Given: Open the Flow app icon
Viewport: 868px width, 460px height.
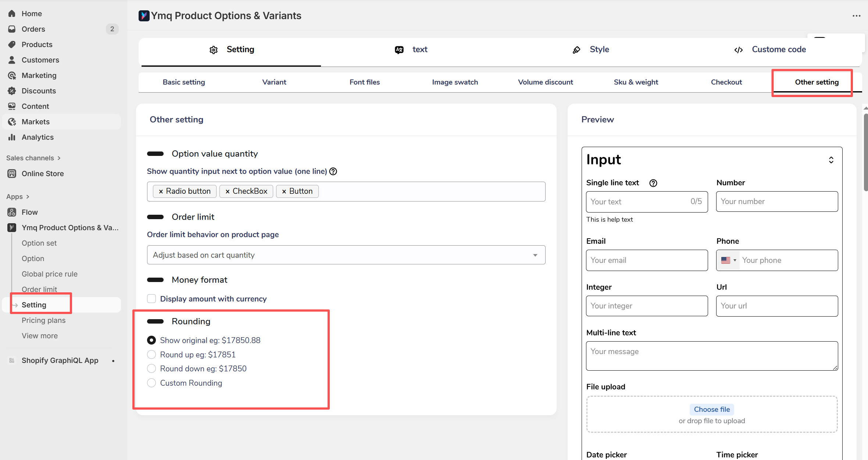Looking at the screenshot, I should 12,212.
